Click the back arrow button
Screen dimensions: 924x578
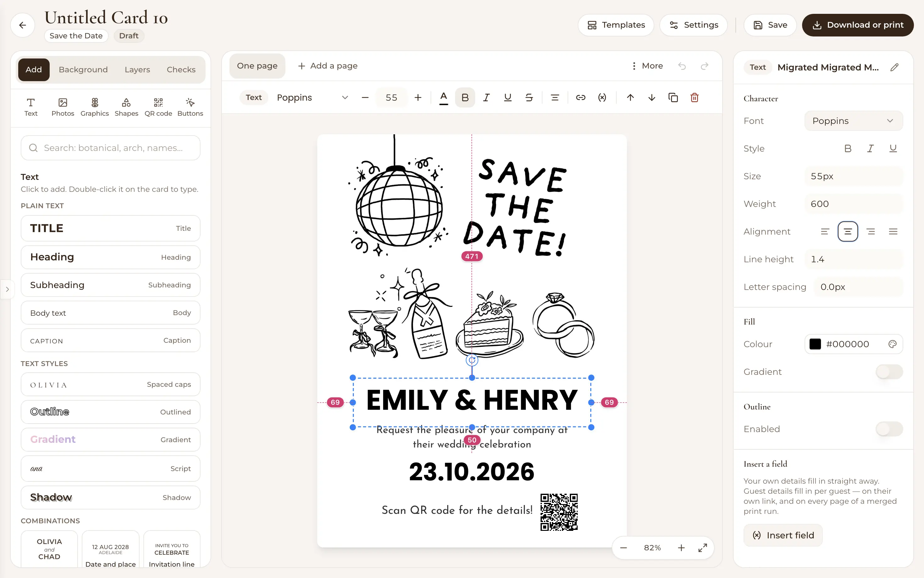(x=23, y=25)
